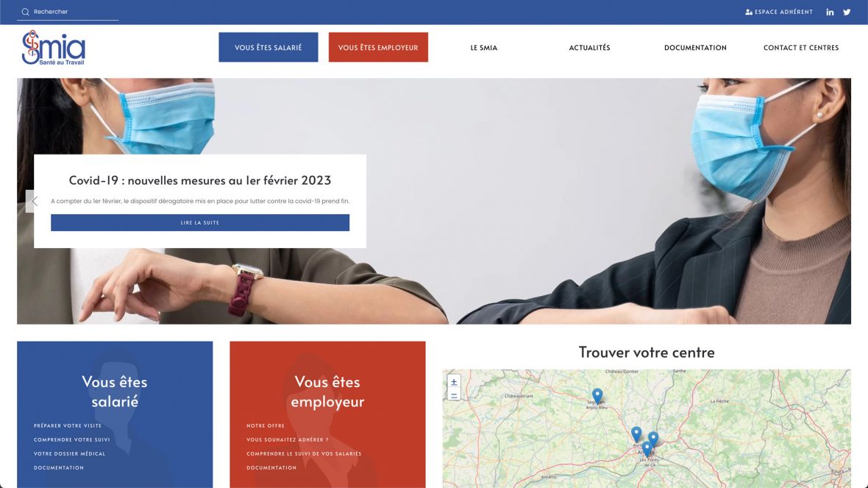The width and height of the screenshot is (868, 488).
Task: Click the Espace Adhérent user icon
Action: 748,12
